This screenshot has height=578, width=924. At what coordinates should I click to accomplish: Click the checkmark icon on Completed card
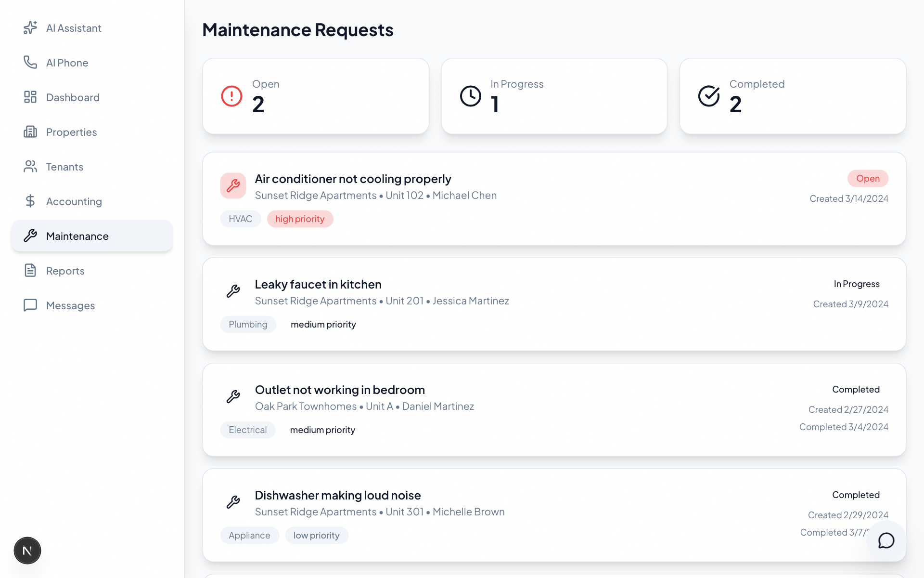pos(709,96)
